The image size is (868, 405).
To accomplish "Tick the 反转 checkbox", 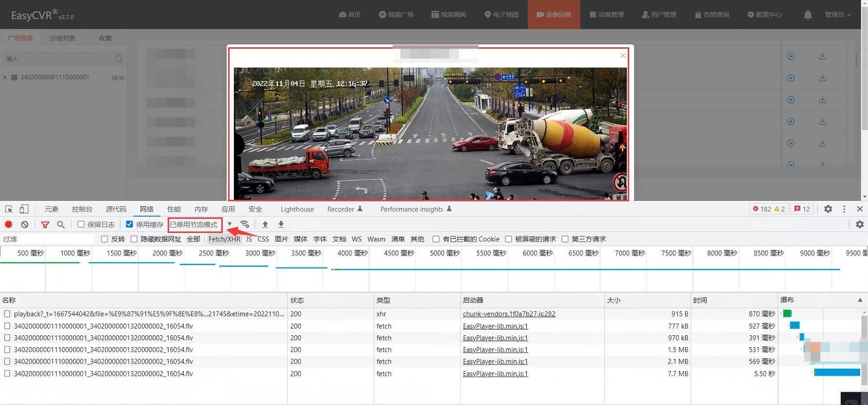I will 104,239.
